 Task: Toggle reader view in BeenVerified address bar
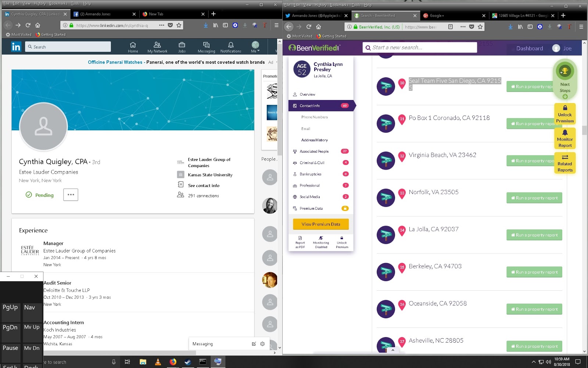pyautogui.click(x=450, y=26)
